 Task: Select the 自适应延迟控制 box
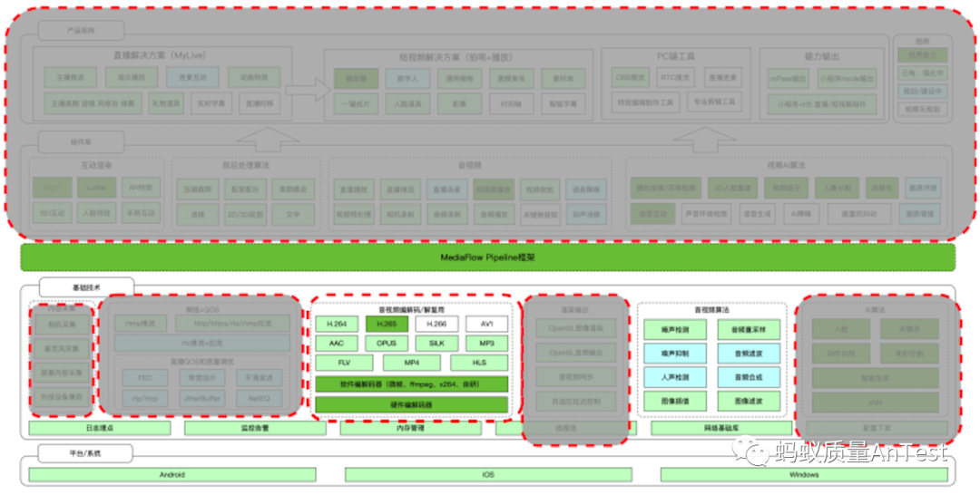tap(575, 402)
